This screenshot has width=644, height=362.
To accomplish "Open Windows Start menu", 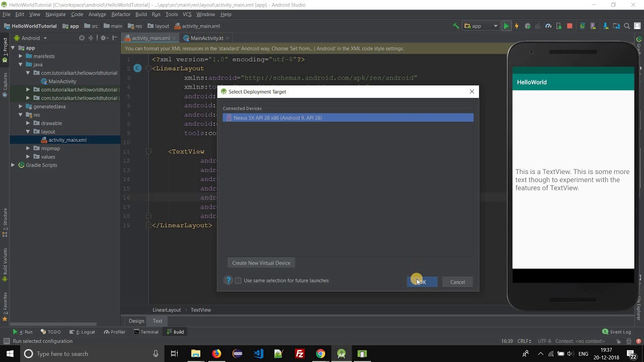I will (x=10, y=353).
